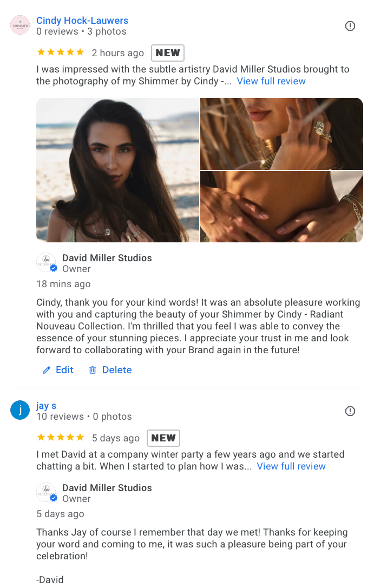Click NEW badge on jay s review
Viewport: 374px width, 588px height.
(x=163, y=438)
